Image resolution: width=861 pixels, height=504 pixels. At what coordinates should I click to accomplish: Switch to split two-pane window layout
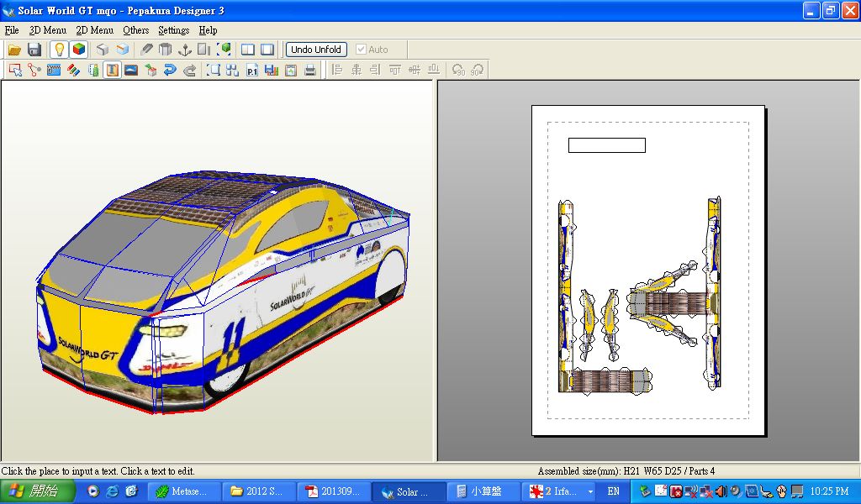pyautogui.click(x=248, y=50)
